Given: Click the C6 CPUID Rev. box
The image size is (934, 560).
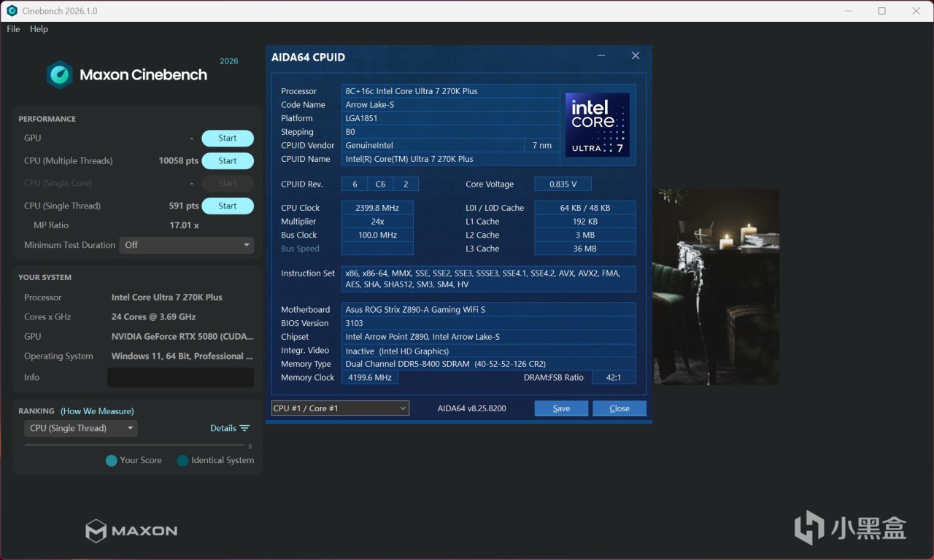Looking at the screenshot, I should click(x=380, y=184).
